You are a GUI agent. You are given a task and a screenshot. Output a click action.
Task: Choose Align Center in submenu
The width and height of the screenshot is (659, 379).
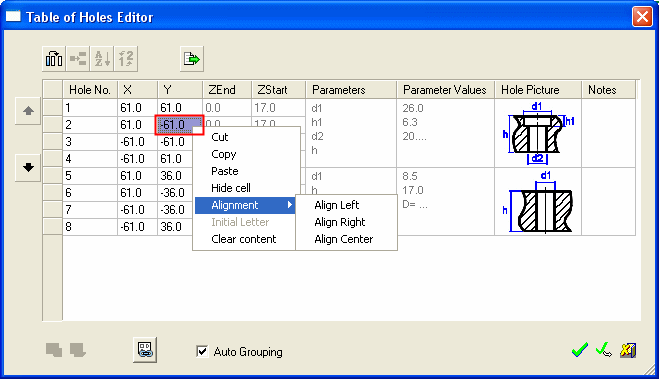344,239
